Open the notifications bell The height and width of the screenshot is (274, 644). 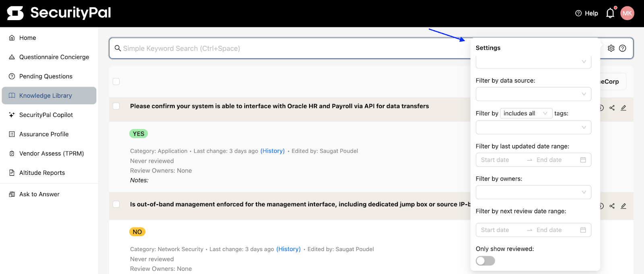pyautogui.click(x=610, y=13)
